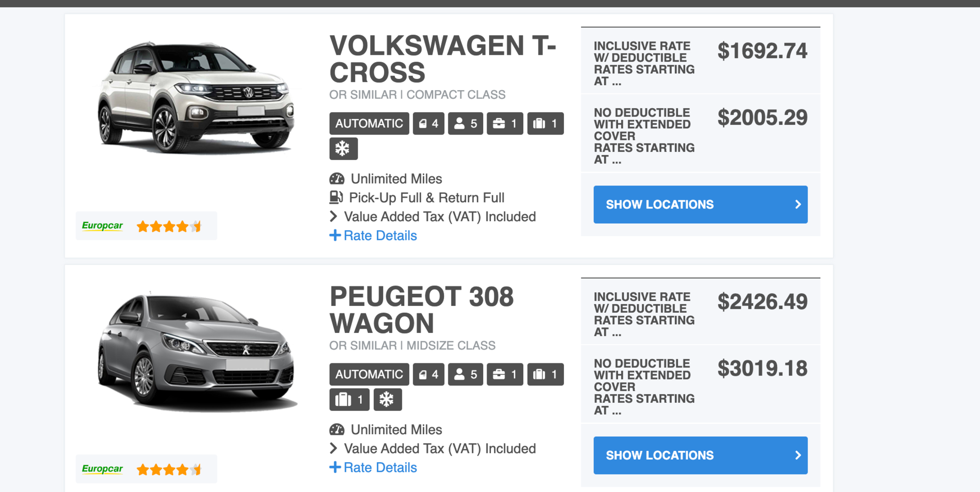This screenshot has width=980, height=492.
Task: Click the passenger seats badge on Peugeot 308 Wagon
Action: point(465,375)
